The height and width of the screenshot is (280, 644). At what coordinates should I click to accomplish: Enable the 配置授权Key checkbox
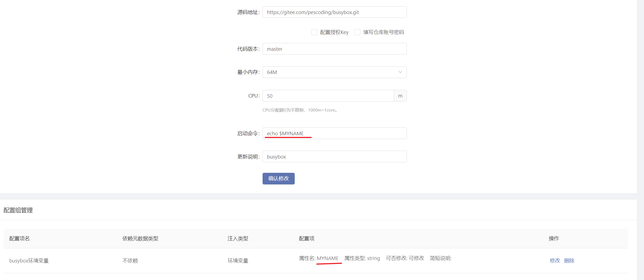pyautogui.click(x=314, y=32)
